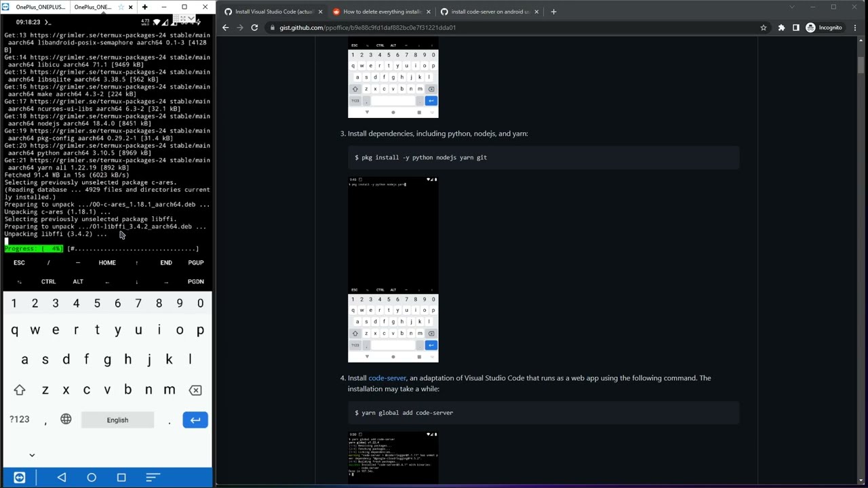The image size is (868, 488).
Task: Open the code-server hyperlink
Action: [387, 378]
